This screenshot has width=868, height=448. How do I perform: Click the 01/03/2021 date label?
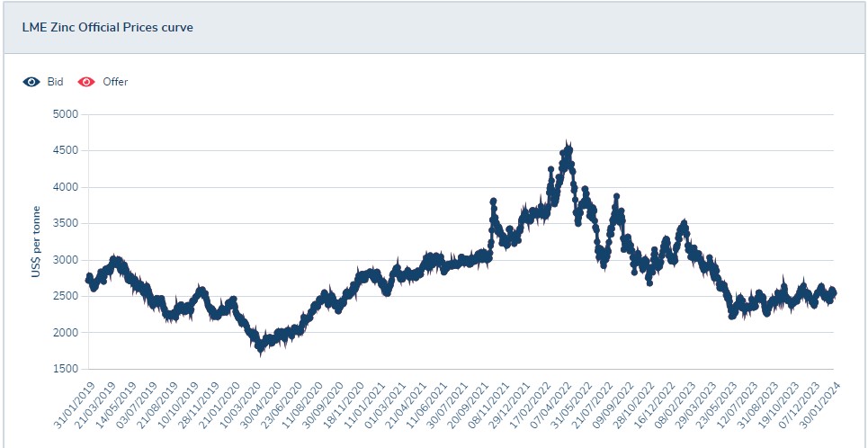385,404
